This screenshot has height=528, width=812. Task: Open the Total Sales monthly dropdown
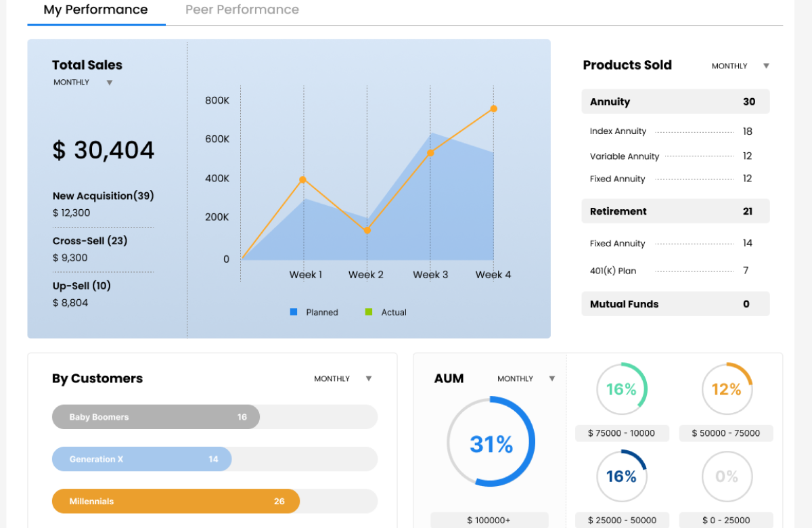point(109,83)
